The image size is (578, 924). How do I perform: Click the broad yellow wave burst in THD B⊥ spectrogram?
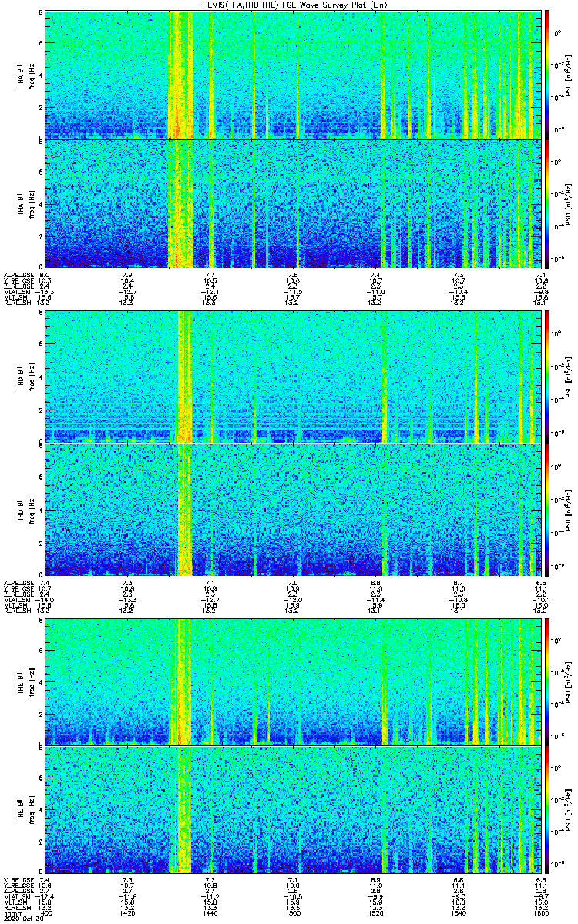pyautogui.click(x=184, y=377)
